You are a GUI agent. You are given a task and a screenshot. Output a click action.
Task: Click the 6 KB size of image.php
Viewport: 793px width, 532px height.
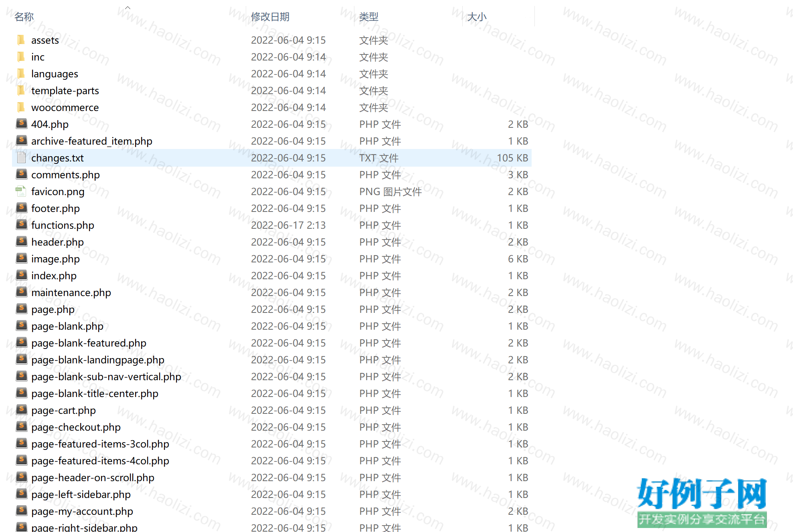(518, 259)
